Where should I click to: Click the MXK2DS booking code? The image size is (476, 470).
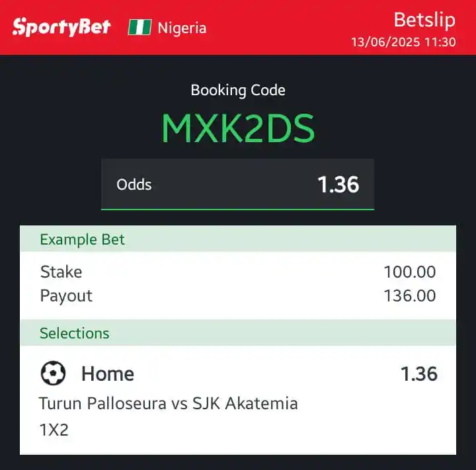pyautogui.click(x=238, y=128)
